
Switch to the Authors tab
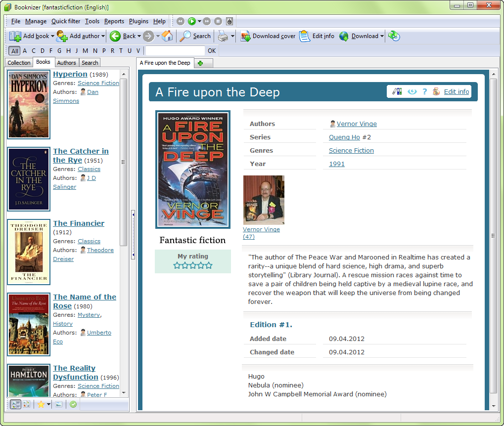pyautogui.click(x=67, y=63)
